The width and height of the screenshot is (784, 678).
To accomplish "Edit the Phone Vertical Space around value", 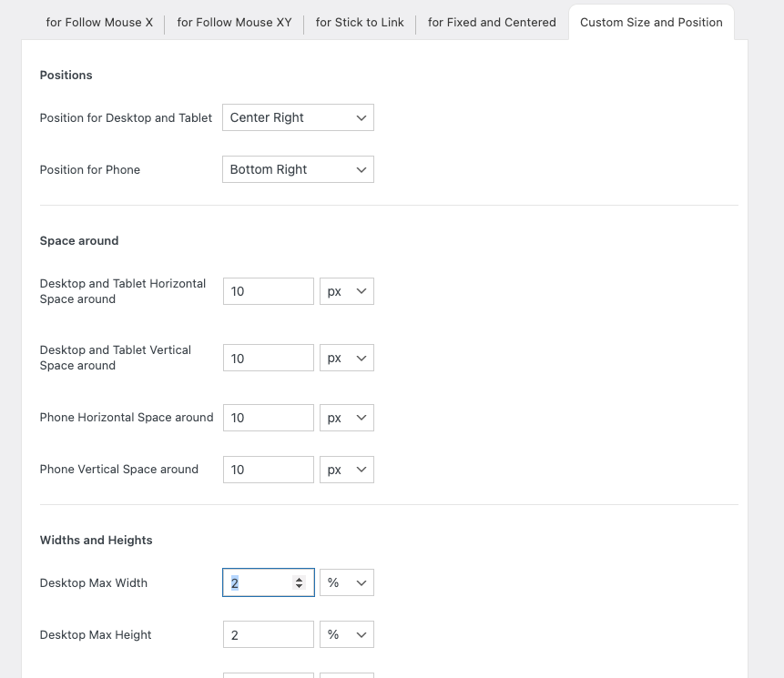I will click(268, 470).
